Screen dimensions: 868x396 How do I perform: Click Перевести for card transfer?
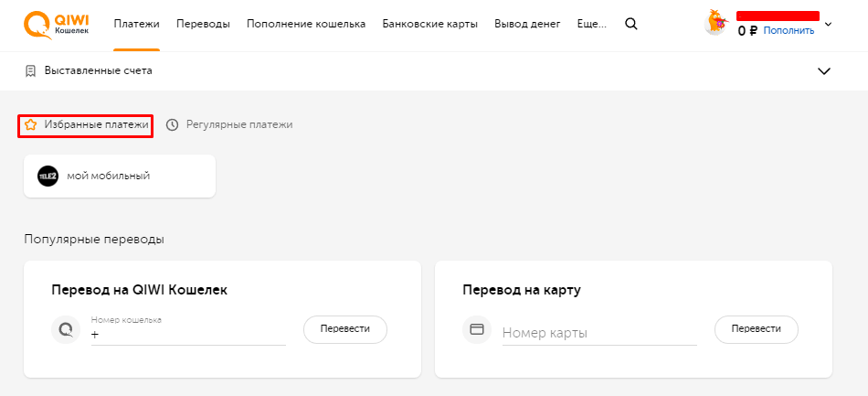[757, 329]
